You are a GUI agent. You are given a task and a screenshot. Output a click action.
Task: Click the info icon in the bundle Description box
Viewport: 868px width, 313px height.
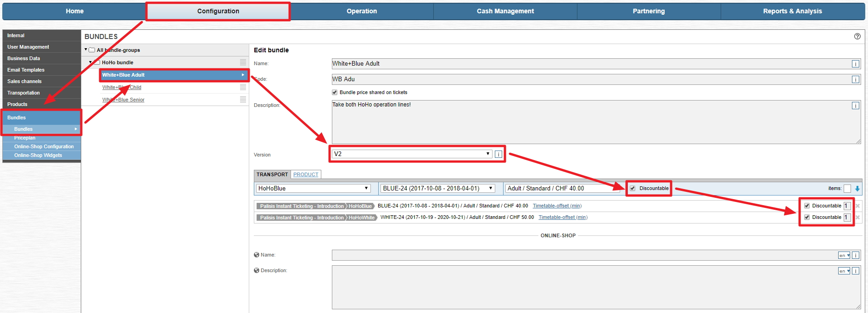[x=856, y=106]
